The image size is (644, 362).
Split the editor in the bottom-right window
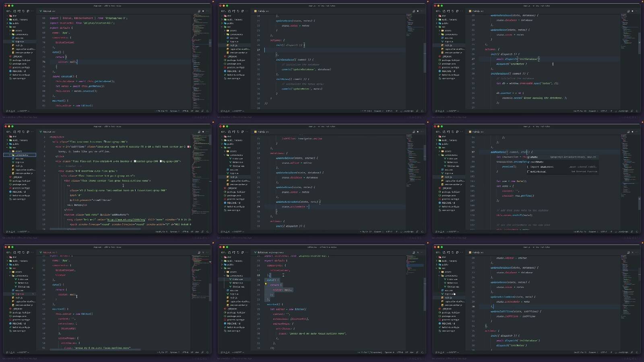[628, 252]
